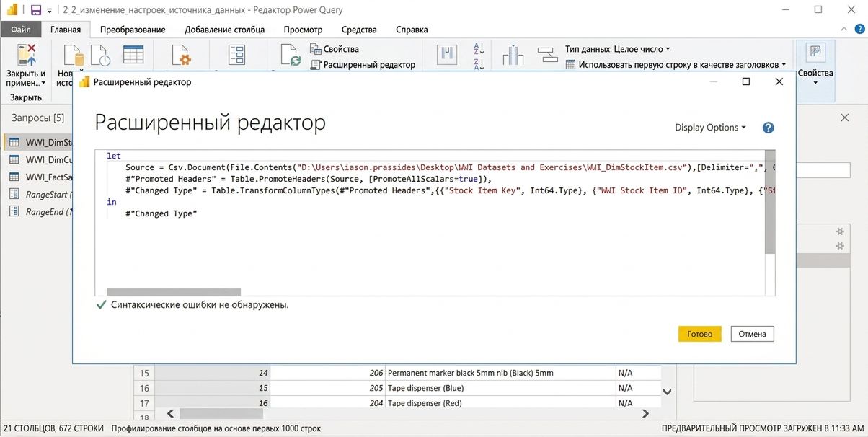Click the grid's left scroll arrow
The image size is (868, 437).
(170, 413)
